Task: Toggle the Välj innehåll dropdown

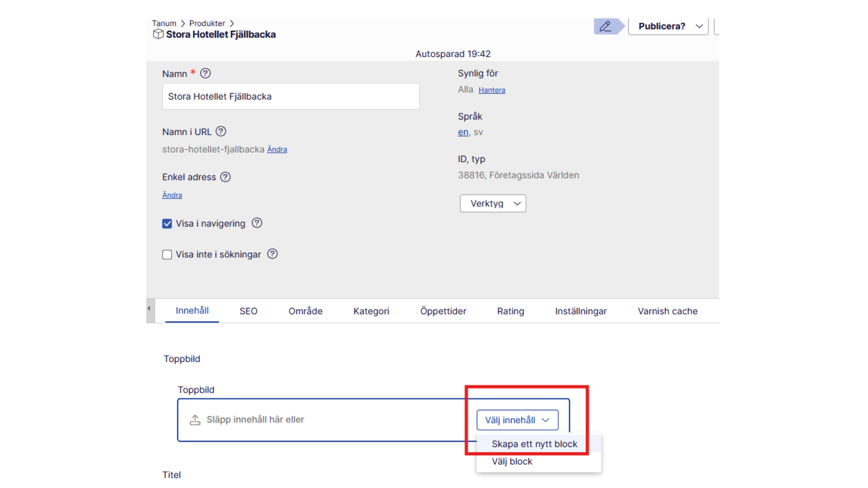Action: tap(517, 420)
